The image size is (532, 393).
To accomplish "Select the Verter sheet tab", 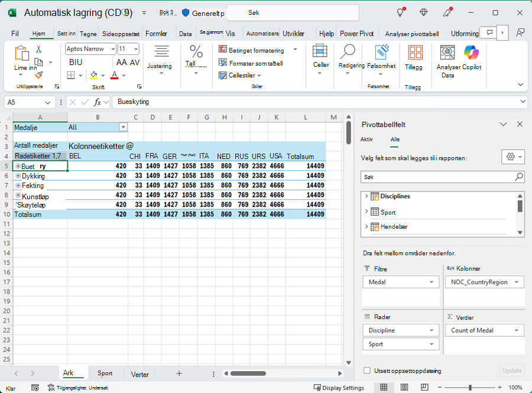I will (x=140, y=374).
